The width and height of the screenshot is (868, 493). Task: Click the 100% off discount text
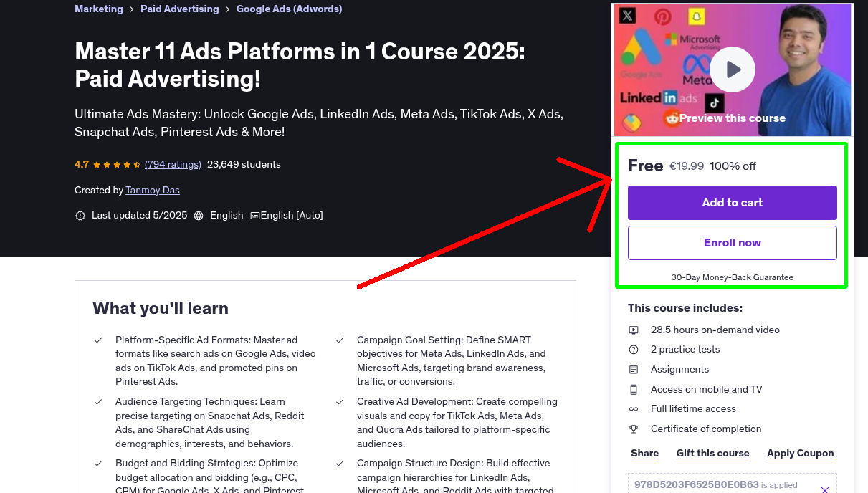[x=733, y=166]
